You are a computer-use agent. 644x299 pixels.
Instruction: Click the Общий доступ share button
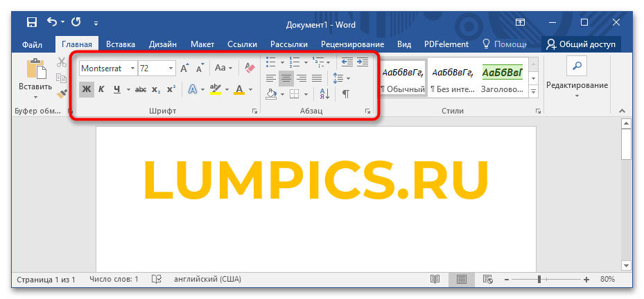581,44
